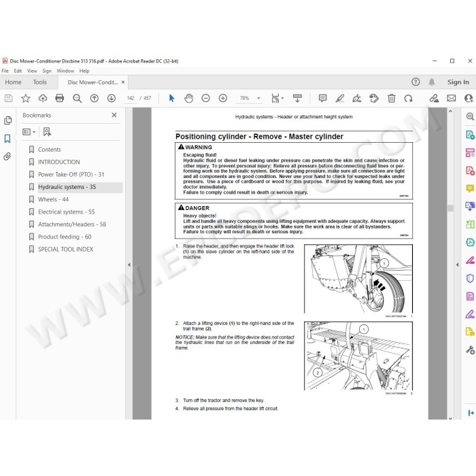The height and width of the screenshot is (476, 476).
Task: Print the document
Action: coord(60,98)
